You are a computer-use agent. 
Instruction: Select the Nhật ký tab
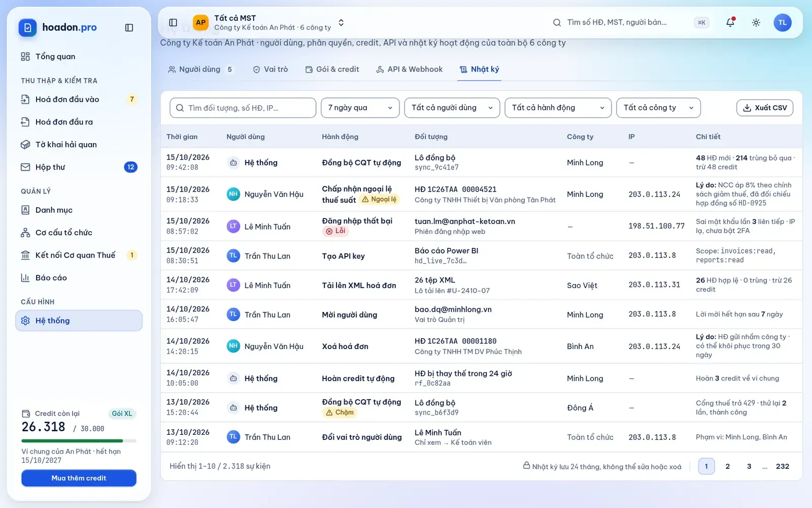coord(480,69)
